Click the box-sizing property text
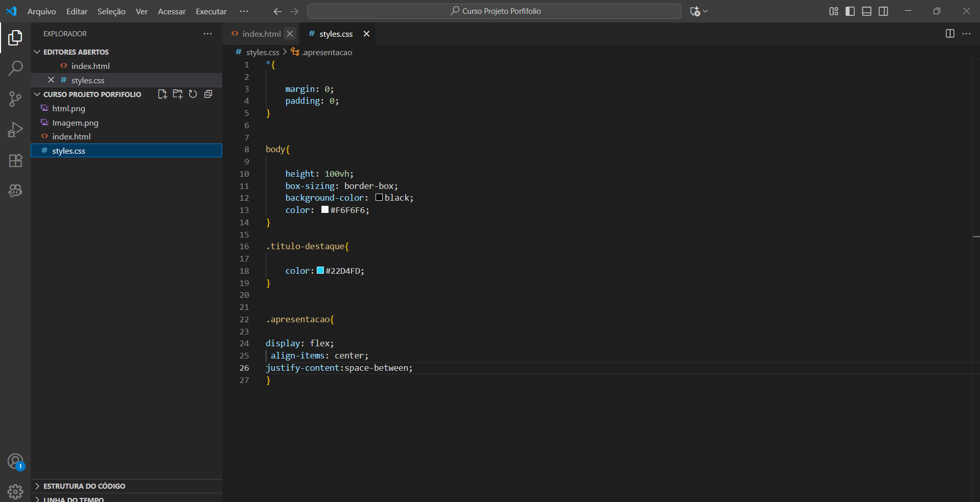The image size is (980, 502). point(310,186)
